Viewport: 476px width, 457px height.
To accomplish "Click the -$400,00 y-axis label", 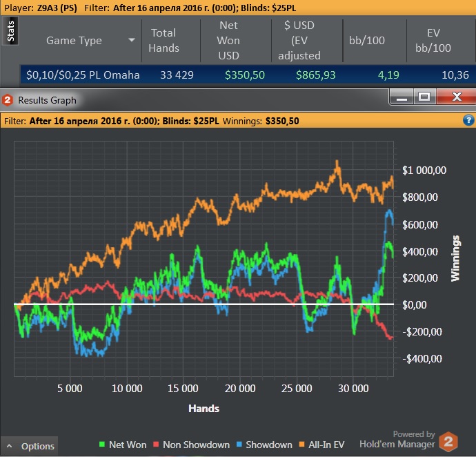I will [x=422, y=358].
